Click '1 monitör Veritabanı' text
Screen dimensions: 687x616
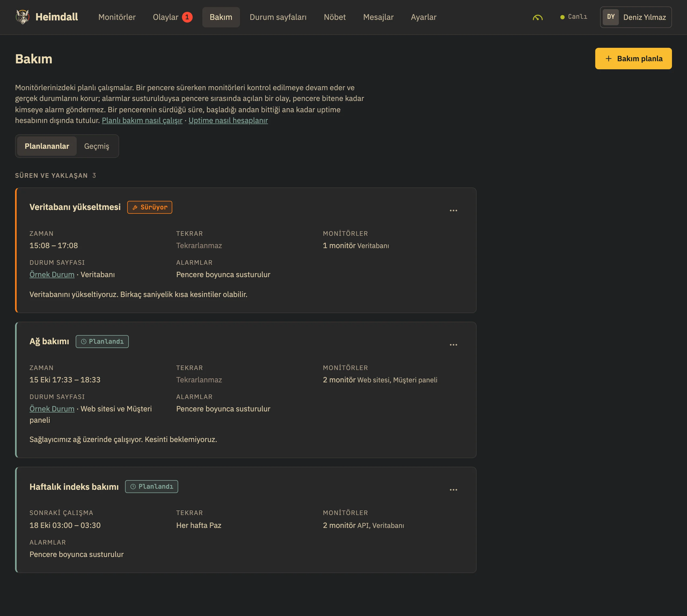(x=356, y=245)
